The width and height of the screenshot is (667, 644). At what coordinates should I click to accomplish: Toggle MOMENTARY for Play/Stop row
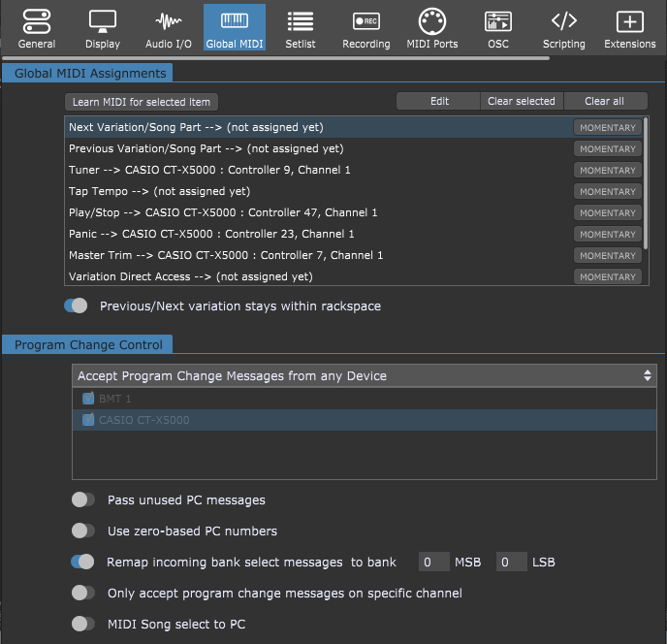click(608, 212)
